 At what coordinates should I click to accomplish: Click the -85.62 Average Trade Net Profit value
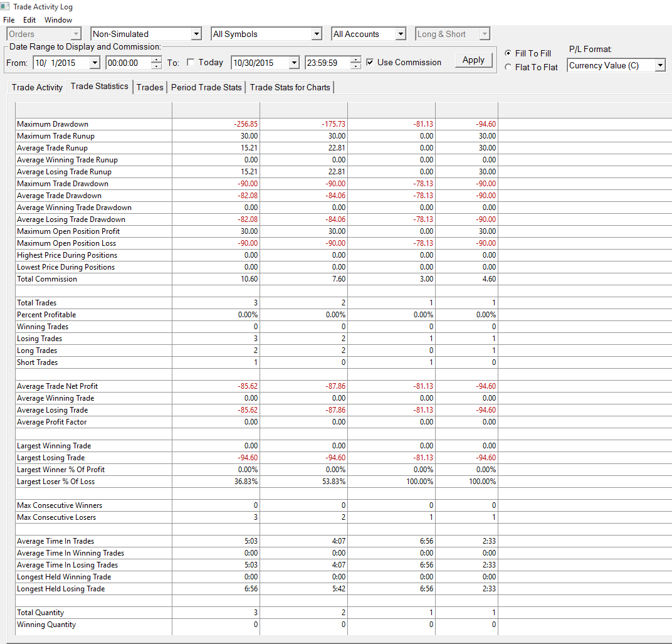[248, 387]
